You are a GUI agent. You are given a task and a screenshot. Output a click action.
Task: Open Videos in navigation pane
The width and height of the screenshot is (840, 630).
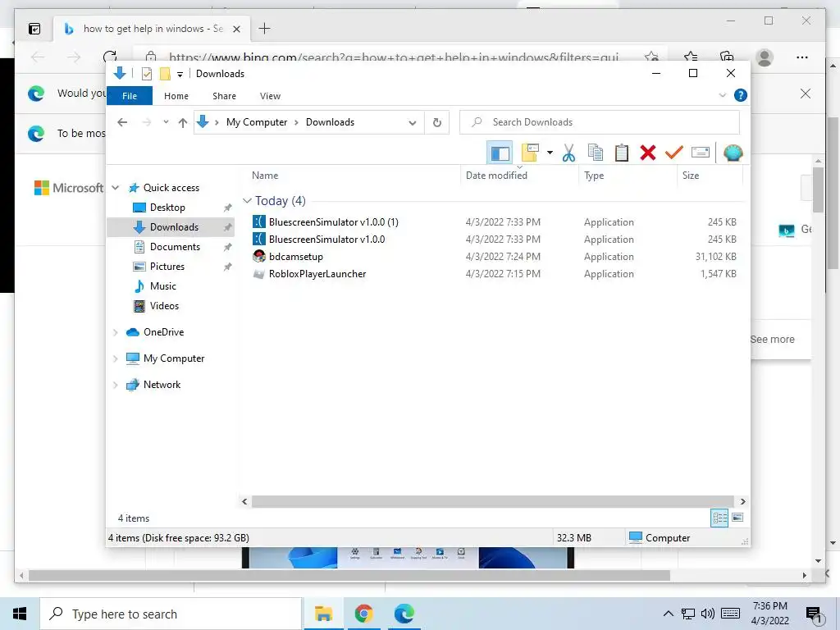pyautogui.click(x=164, y=306)
